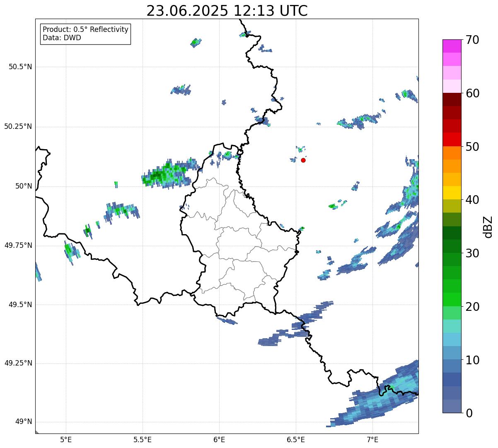Image resolution: width=498 pixels, height=448 pixels.
Task: Click the 5°E longitude label
Action: click(66, 439)
